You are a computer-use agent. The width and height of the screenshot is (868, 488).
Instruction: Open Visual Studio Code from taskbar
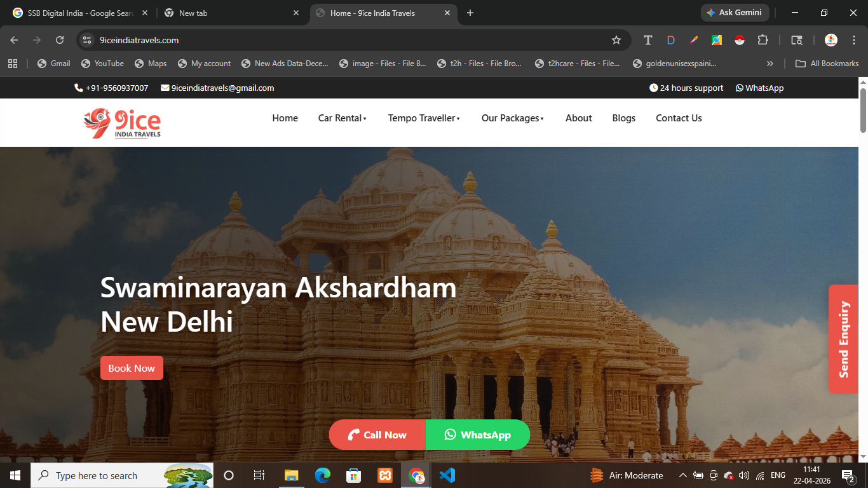click(447, 475)
